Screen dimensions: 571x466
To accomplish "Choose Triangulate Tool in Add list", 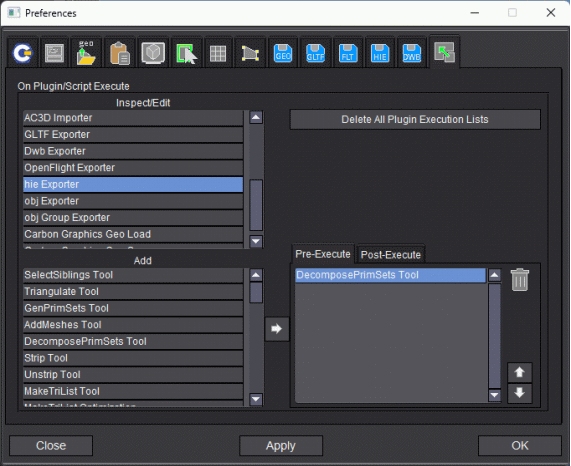I will pos(133,291).
